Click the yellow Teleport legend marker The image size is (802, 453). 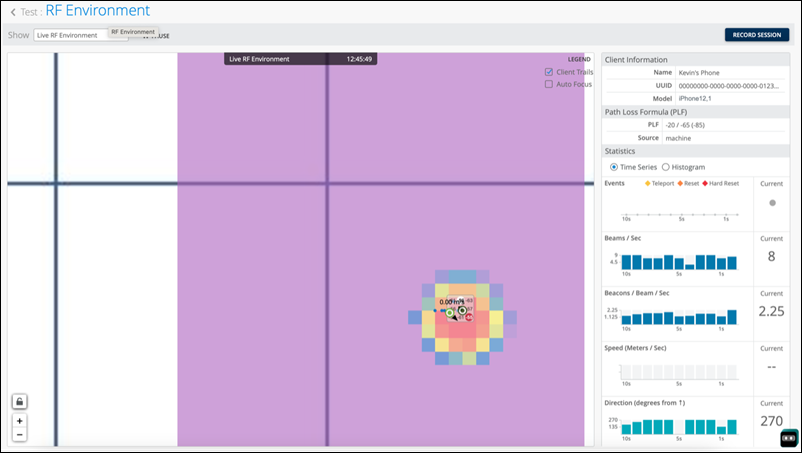point(647,184)
